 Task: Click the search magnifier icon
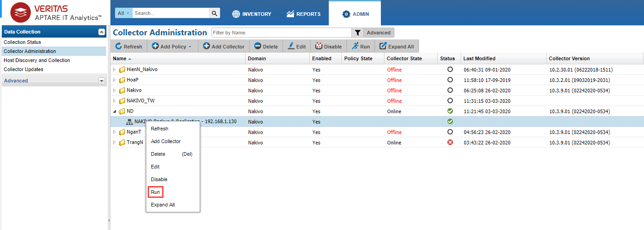[x=215, y=14]
